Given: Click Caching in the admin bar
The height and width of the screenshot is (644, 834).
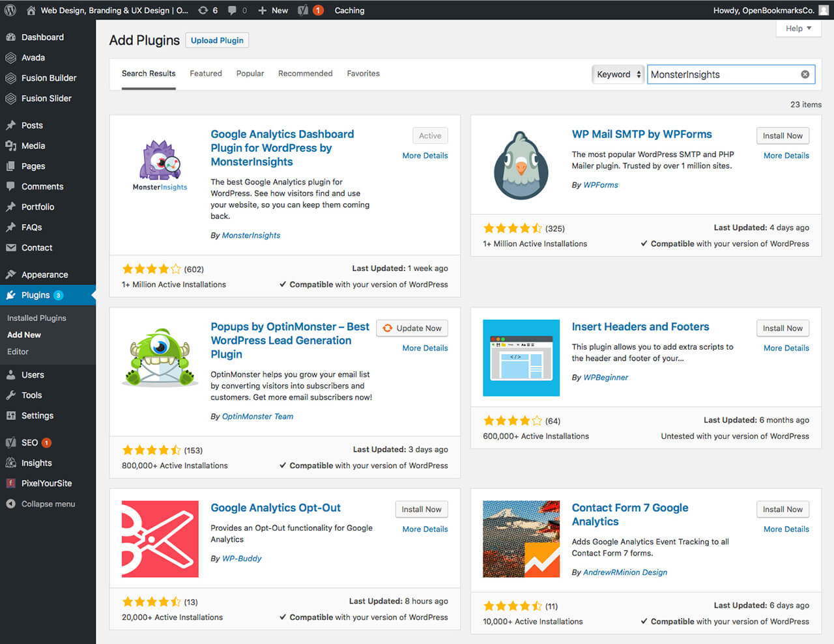Looking at the screenshot, I should click(349, 10).
